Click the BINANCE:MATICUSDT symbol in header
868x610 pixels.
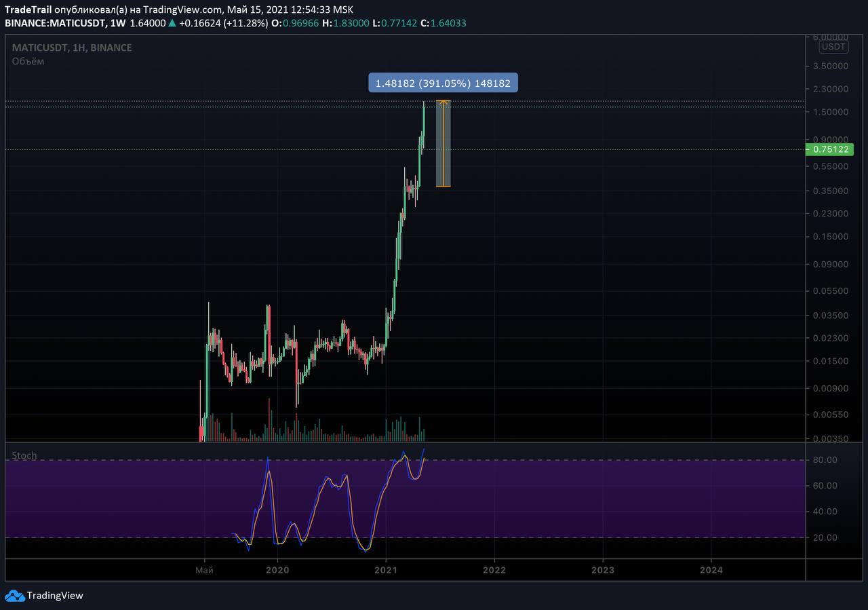[x=55, y=23]
